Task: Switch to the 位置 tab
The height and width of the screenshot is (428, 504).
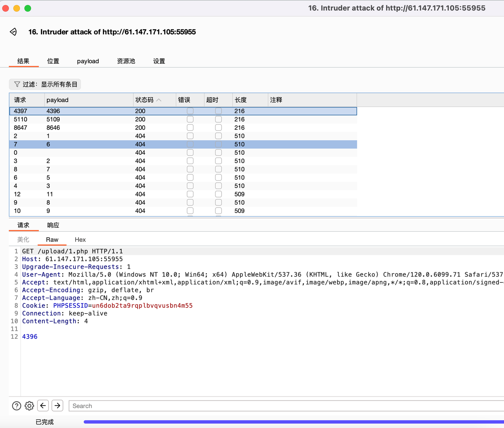Action: click(x=53, y=61)
